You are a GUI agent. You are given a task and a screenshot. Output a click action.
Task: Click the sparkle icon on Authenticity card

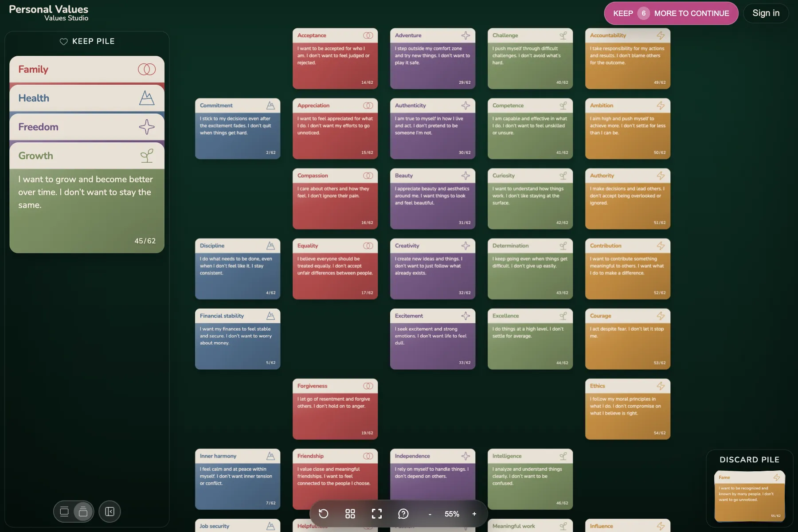(465, 106)
